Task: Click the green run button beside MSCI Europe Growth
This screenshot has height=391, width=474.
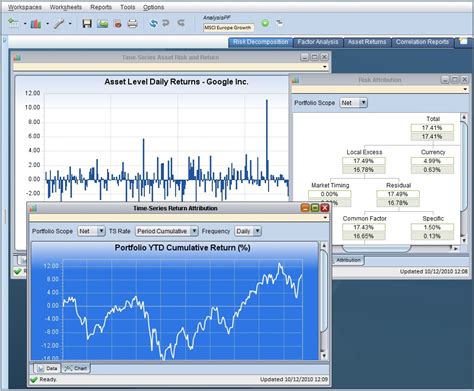Action: tap(265, 23)
